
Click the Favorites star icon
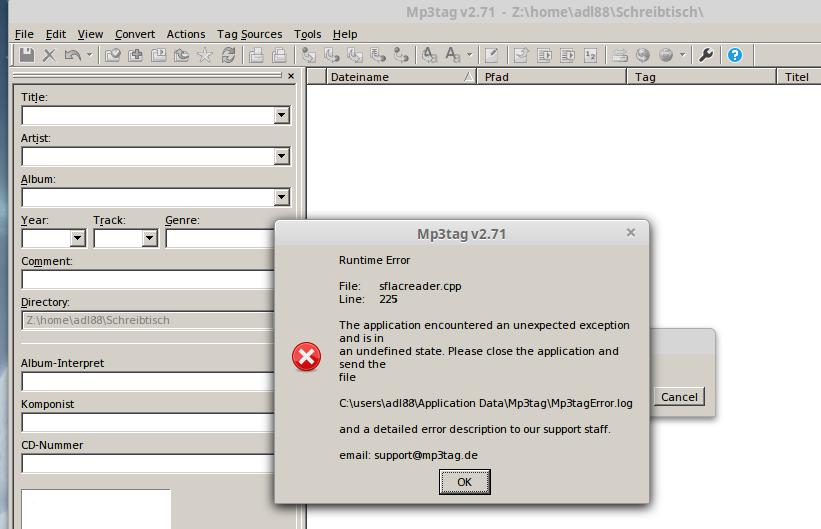[205, 54]
